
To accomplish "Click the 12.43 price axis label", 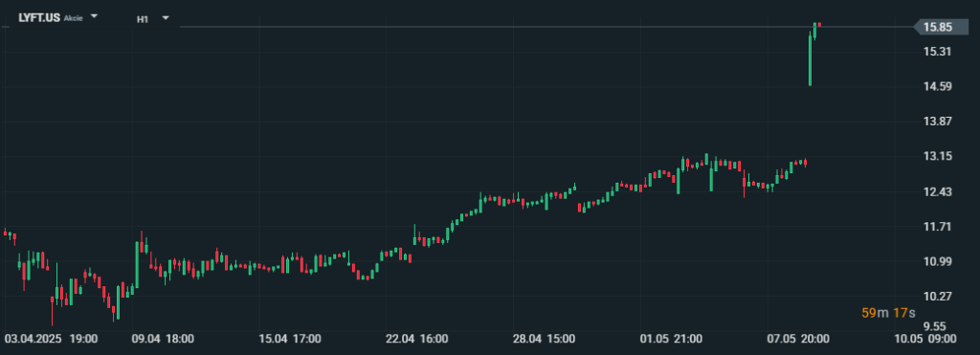I will (938, 191).
